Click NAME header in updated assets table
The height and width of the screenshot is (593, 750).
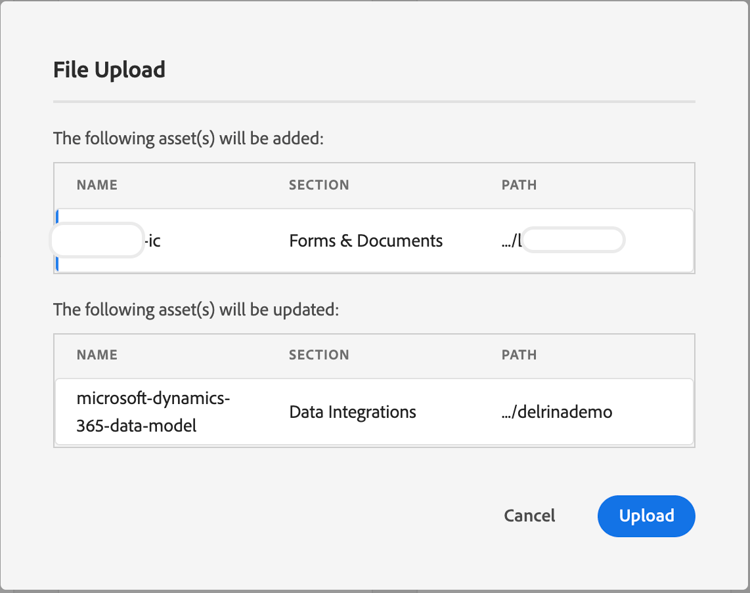coord(97,355)
